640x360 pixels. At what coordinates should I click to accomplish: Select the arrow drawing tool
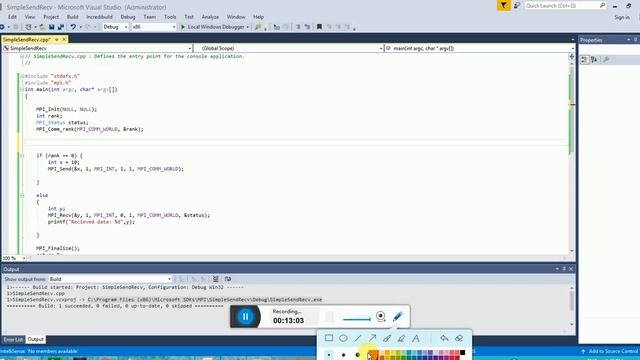click(372, 338)
